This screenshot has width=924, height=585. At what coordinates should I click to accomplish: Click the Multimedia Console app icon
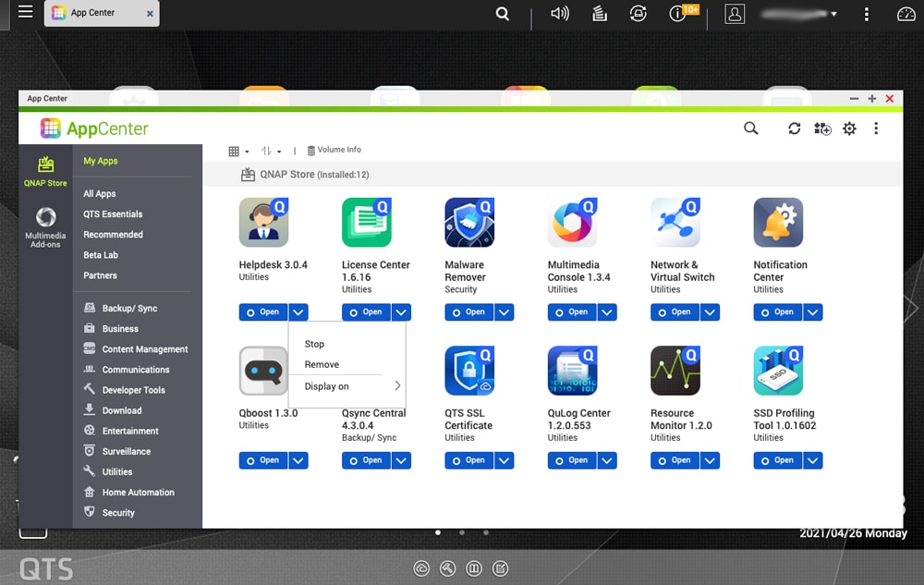[x=572, y=222]
